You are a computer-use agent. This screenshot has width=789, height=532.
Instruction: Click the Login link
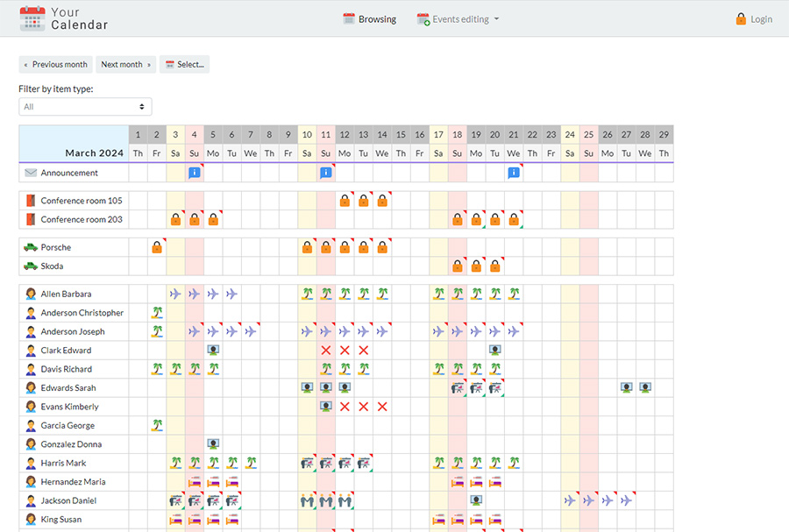754,19
